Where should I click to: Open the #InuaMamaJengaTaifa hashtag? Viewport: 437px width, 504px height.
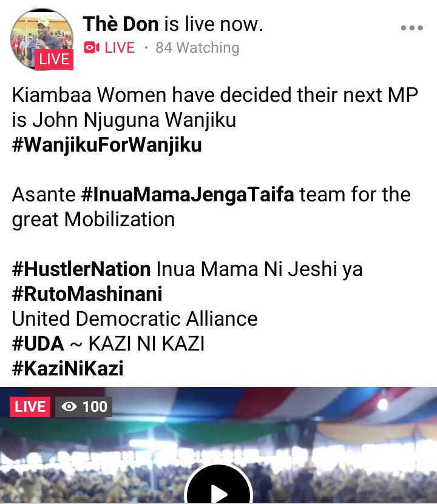(x=188, y=195)
